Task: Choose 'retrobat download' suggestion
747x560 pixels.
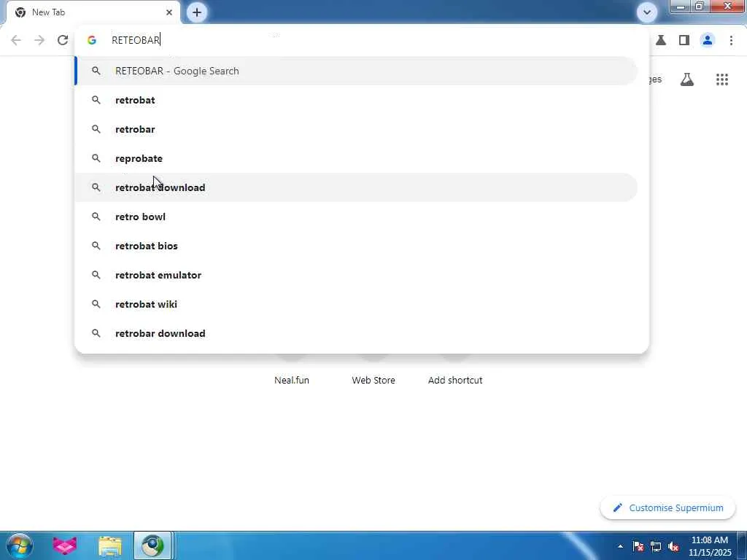Action: [356, 187]
